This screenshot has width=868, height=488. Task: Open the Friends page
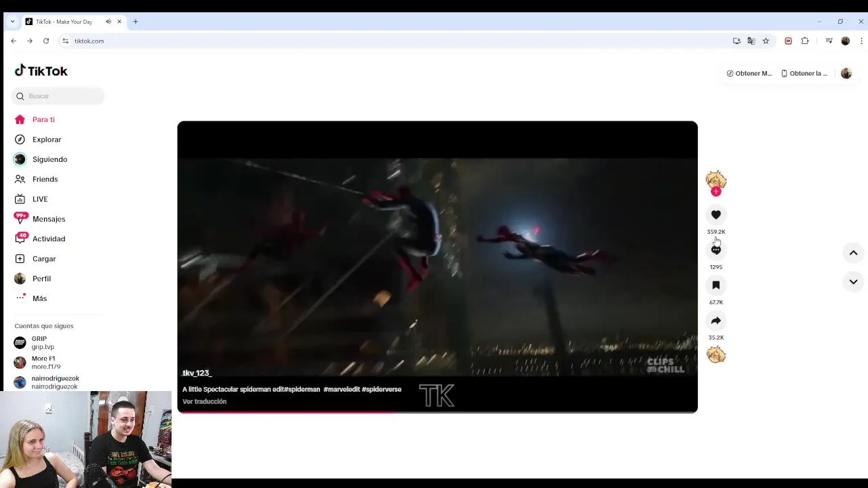coord(45,179)
